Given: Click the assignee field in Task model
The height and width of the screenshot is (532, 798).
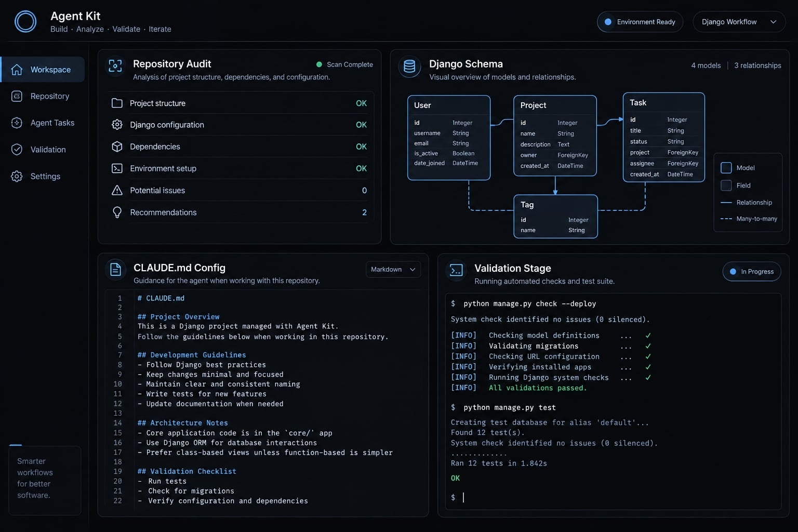Looking at the screenshot, I should click(x=664, y=163).
